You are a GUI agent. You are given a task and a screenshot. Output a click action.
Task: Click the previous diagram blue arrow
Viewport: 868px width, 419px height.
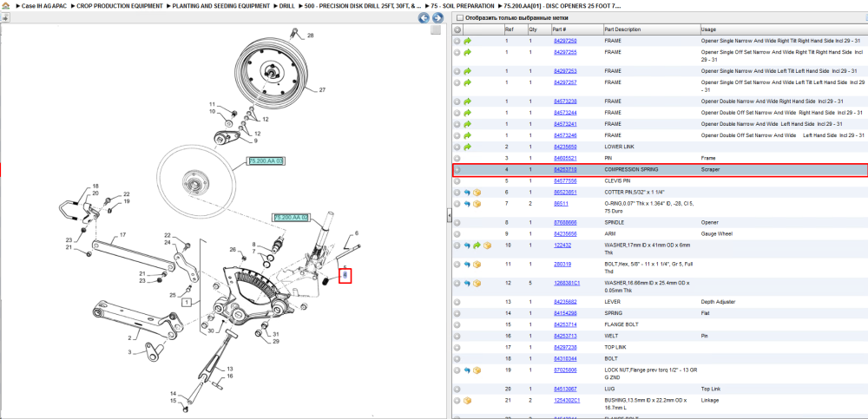click(x=424, y=17)
